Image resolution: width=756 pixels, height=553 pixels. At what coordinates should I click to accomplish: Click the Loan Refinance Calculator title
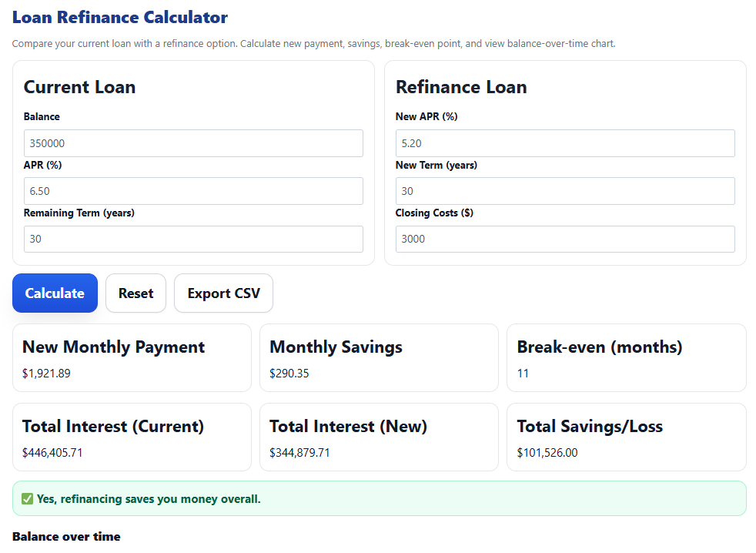tap(120, 17)
